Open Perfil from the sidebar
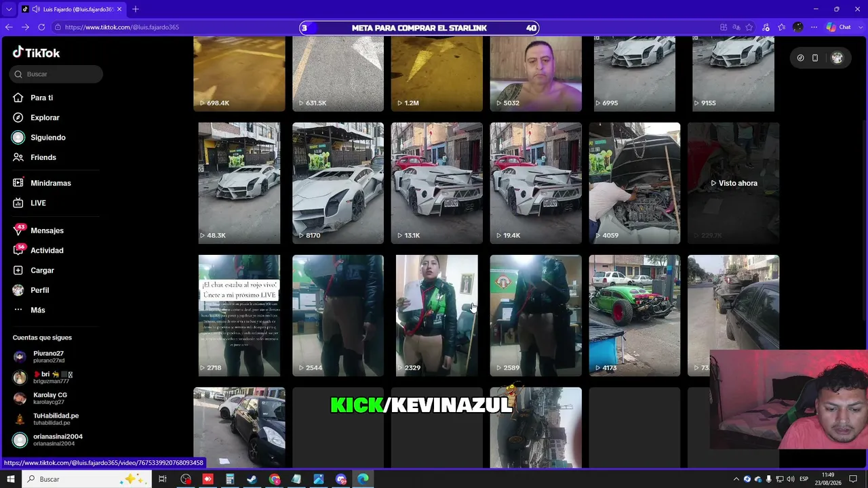This screenshot has height=488, width=868. tap(31, 290)
